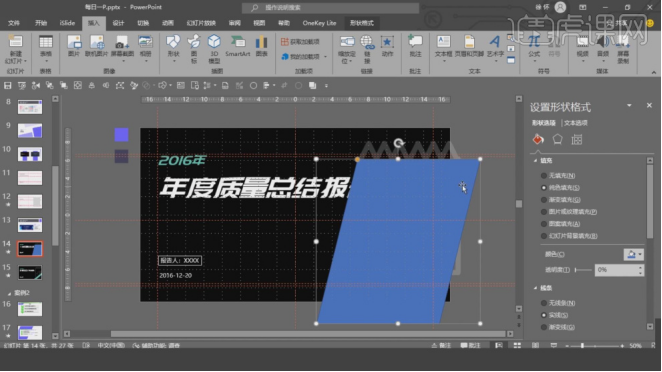662x372 pixels.
Task: Open Customize Quick Access Toolbar dropdown
Action: tap(326, 86)
